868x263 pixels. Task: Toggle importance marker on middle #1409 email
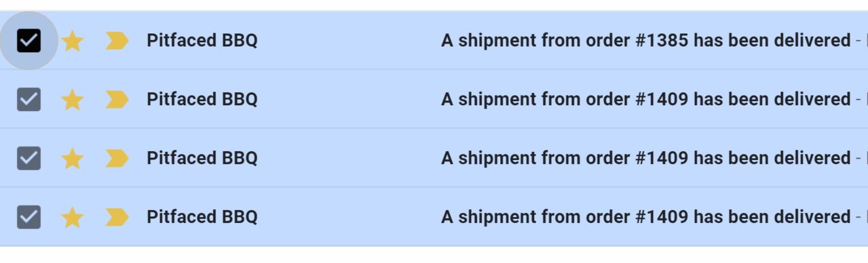117,159
